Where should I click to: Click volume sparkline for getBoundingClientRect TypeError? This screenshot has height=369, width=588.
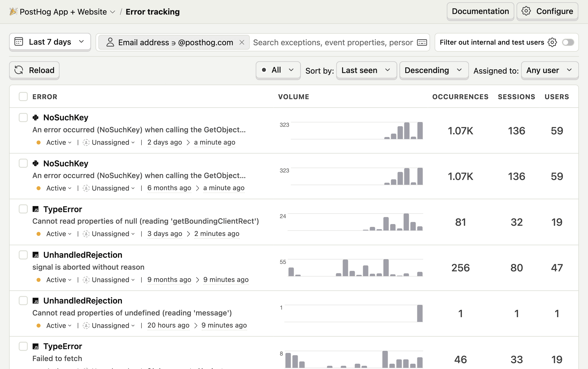coord(351,222)
